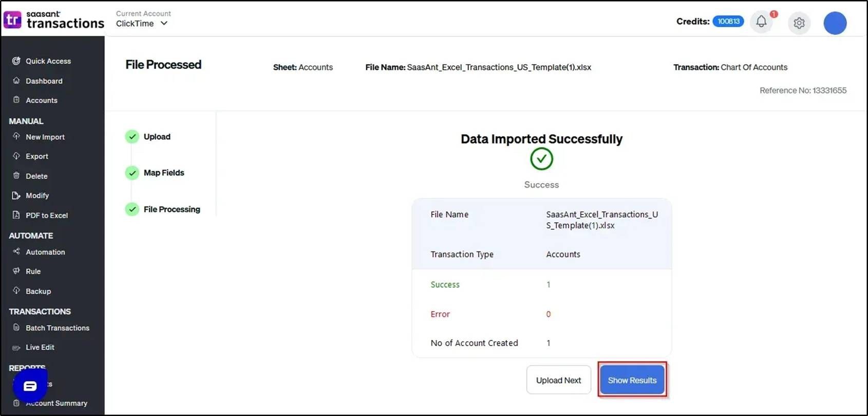Viewport: 868px width, 416px height.
Task: Click the credits balance badge 100813
Action: (x=728, y=22)
